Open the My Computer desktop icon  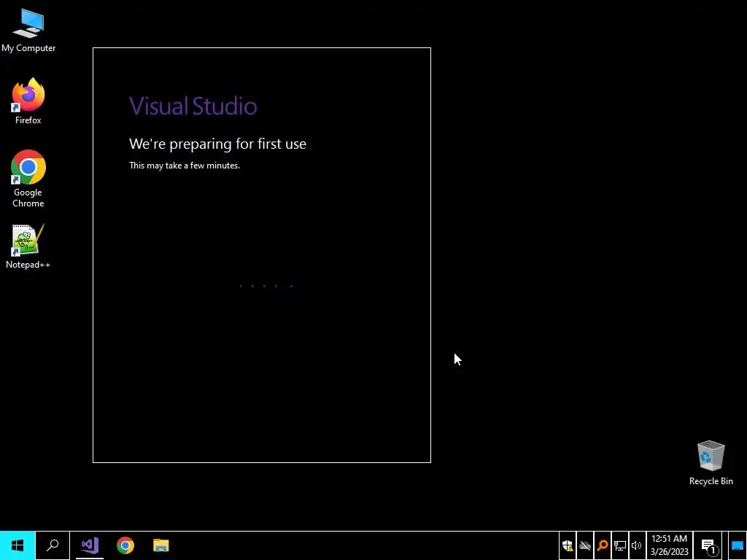click(28, 30)
